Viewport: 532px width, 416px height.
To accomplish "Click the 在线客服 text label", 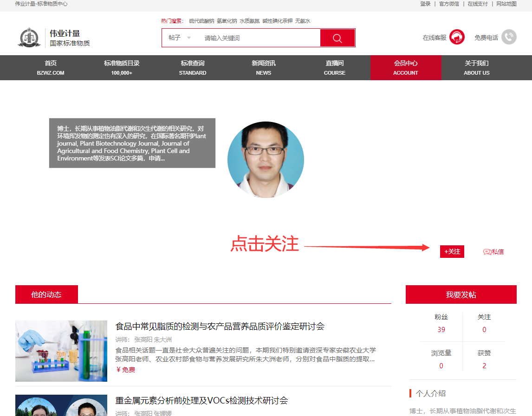I will coord(435,38).
